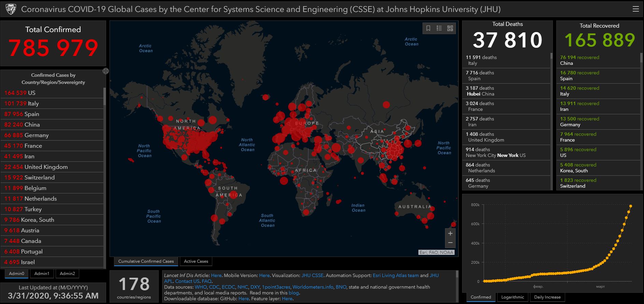Switch chart to Daily Increase
Viewport: 644px width, 304px height.
click(x=547, y=297)
